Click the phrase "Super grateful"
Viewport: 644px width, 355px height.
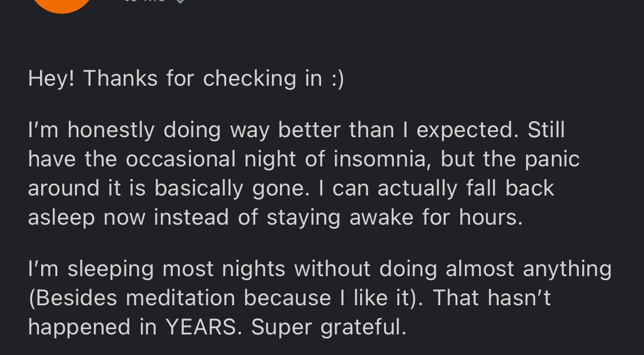click(329, 328)
